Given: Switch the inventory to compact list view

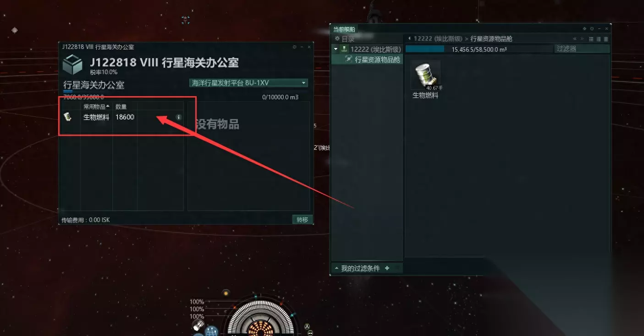Looking at the screenshot, I should (606, 39).
